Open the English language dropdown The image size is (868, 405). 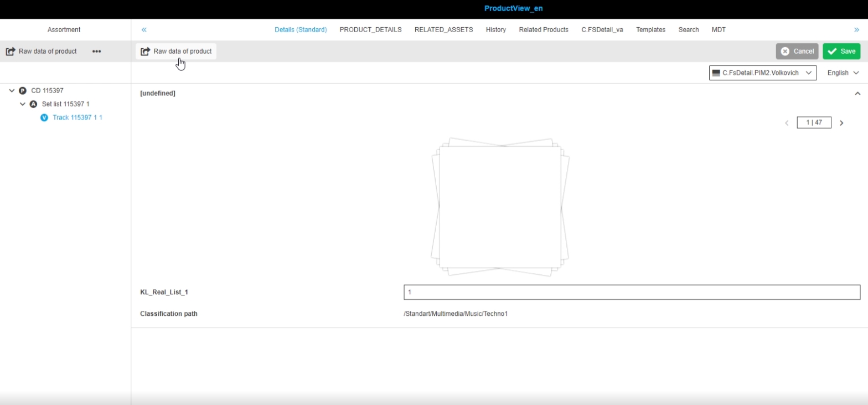tap(843, 73)
